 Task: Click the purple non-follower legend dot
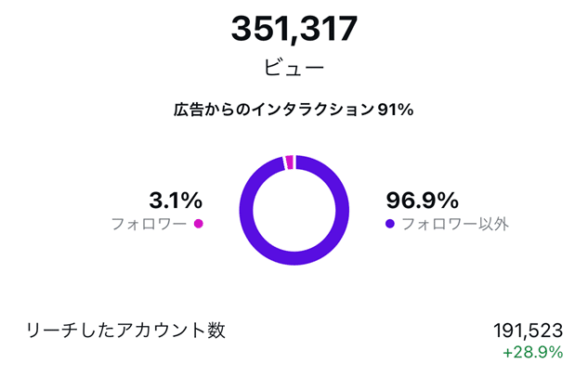click(x=390, y=224)
